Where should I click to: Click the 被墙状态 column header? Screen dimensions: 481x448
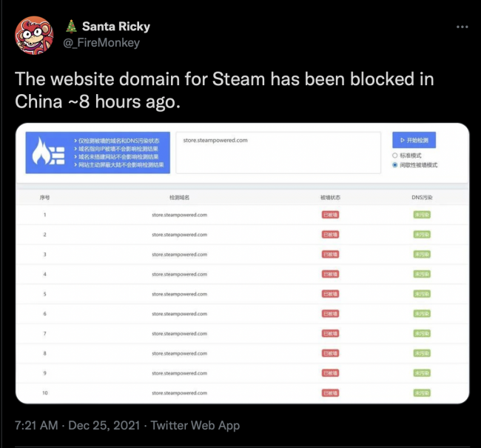click(x=330, y=198)
